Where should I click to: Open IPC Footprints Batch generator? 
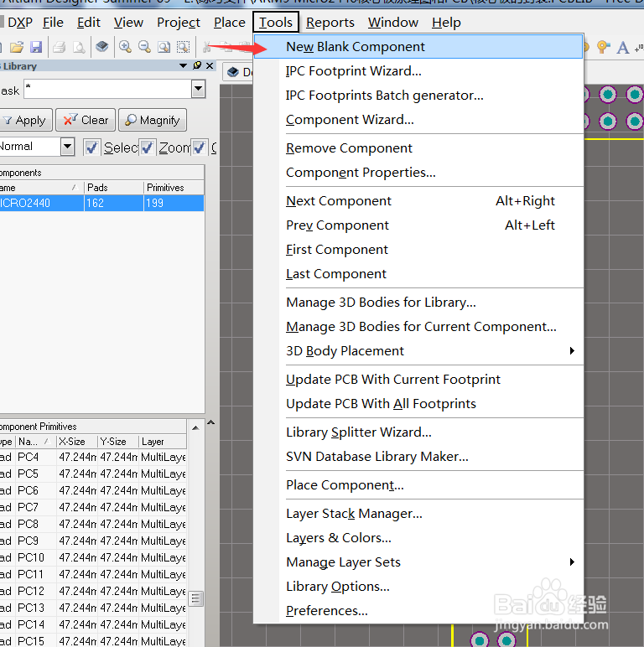click(418, 96)
